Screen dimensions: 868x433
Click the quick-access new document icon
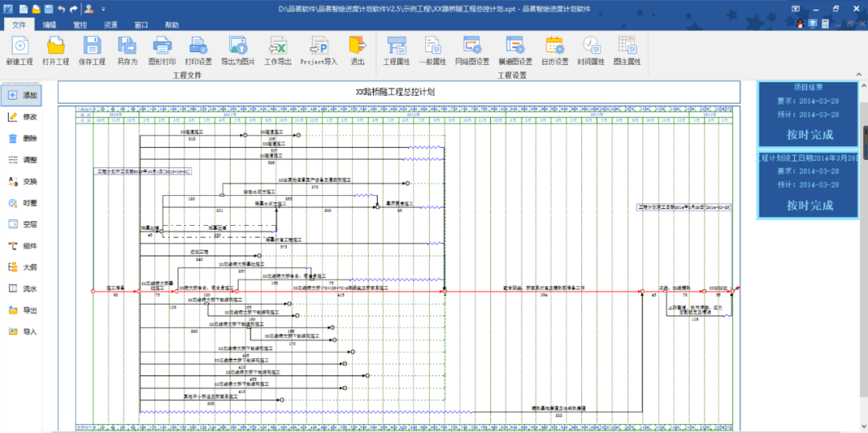click(x=24, y=9)
